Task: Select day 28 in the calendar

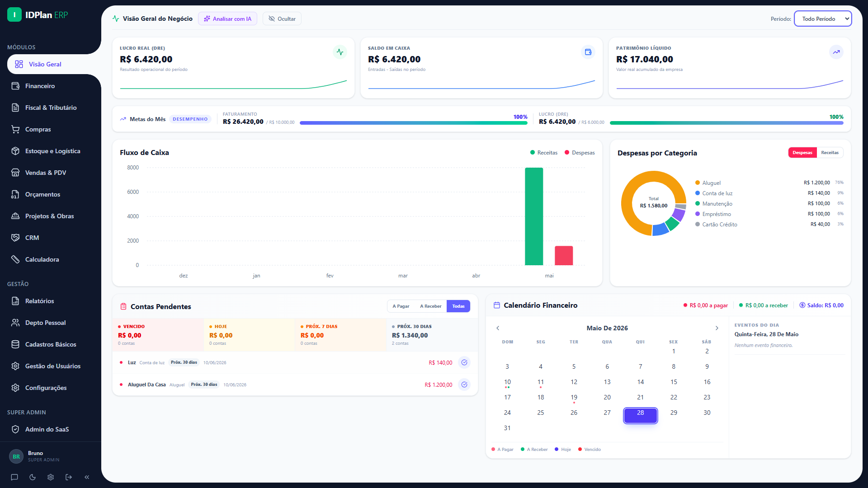Action: click(x=641, y=415)
